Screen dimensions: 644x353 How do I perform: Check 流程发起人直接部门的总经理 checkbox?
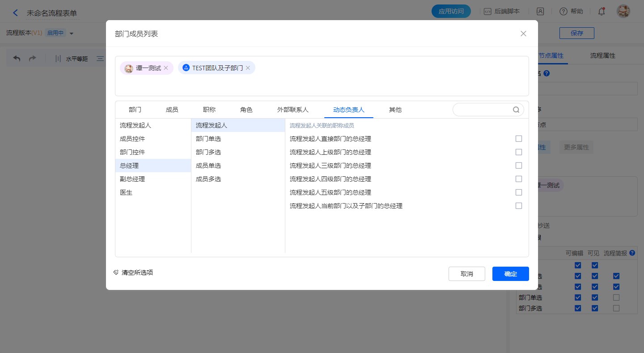click(519, 139)
